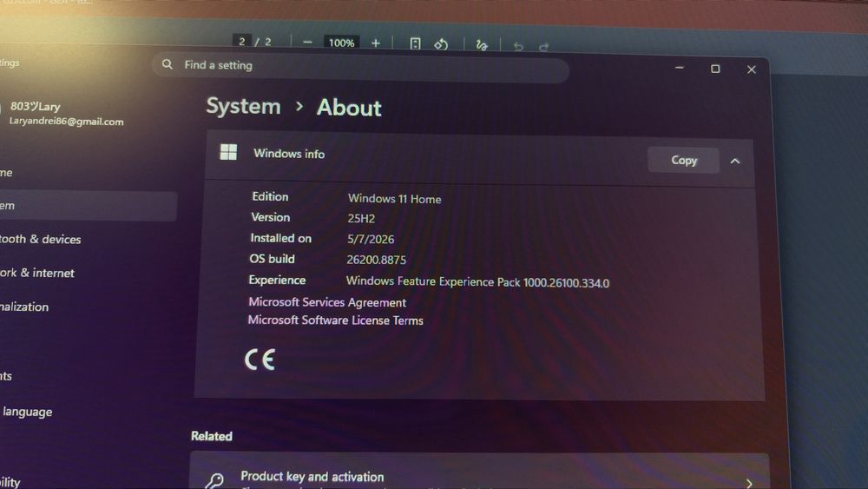Zoom in with the plus icon
The width and height of the screenshot is (868, 489).
pos(375,43)
